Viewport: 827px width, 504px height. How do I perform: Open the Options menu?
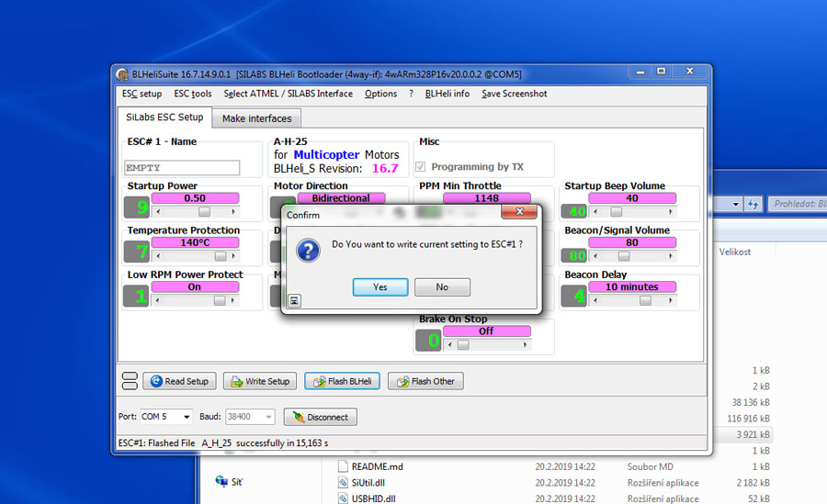(x=380, y=94)
